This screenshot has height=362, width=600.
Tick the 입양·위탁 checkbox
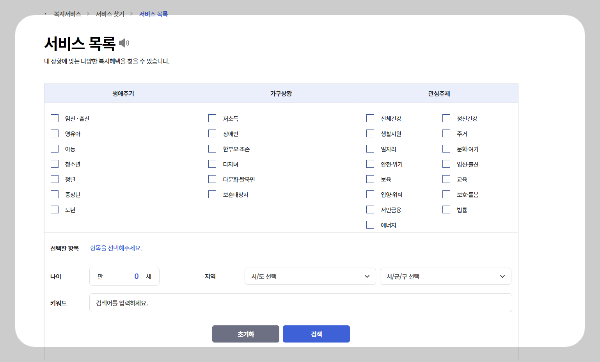coord(370,194)
